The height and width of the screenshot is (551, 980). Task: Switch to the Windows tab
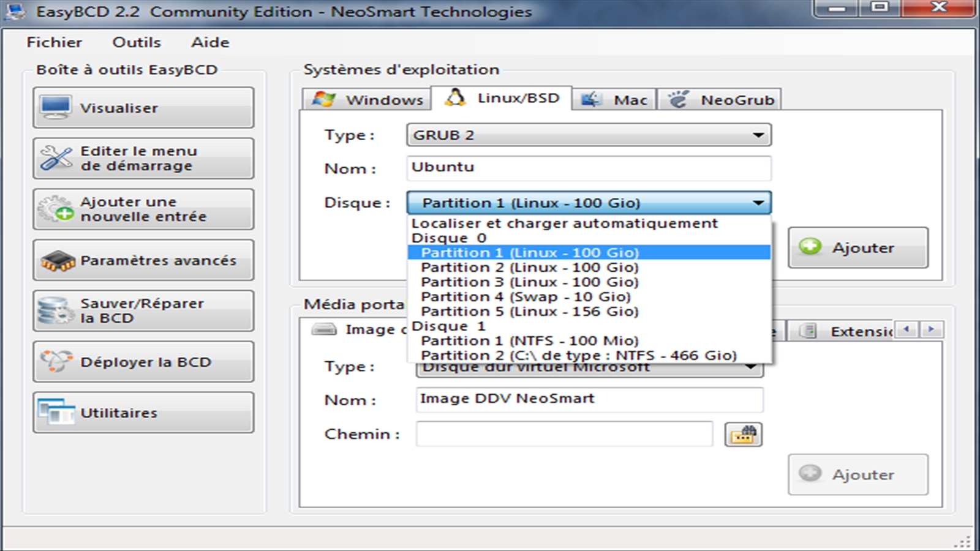[x=366, y=99]
